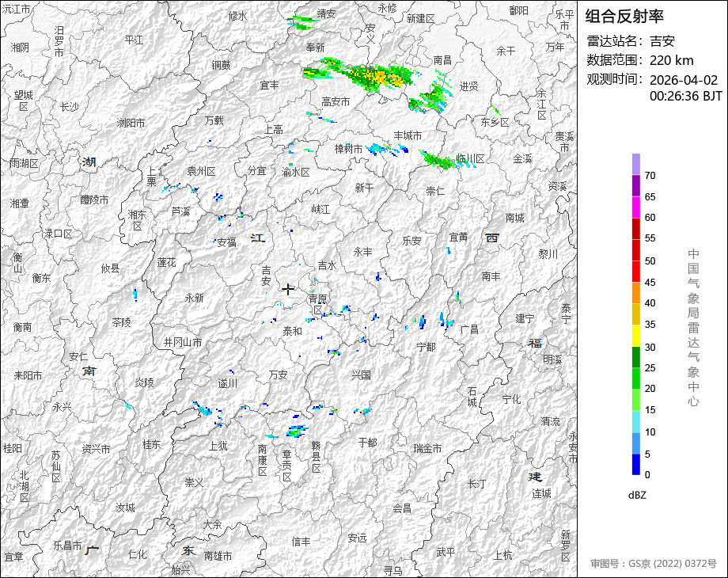Click the 崇义 map label
This screenshot has width=728, height=578.
194,483
